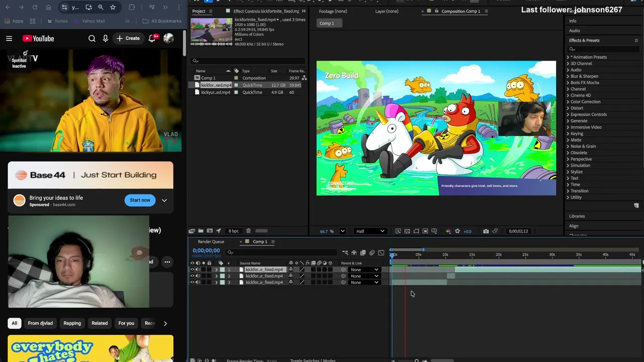Hide layer 3 video with eye toggle
This screenshot has width=644, height=362.
[x=192, y=283]
